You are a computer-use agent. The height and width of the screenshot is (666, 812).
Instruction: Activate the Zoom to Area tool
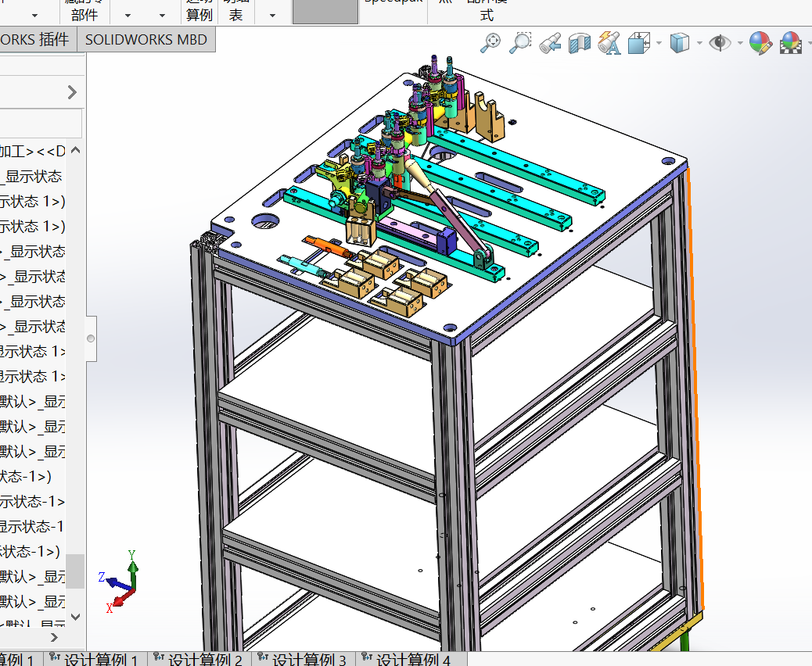pyautogui.click(x=520, y=42)
